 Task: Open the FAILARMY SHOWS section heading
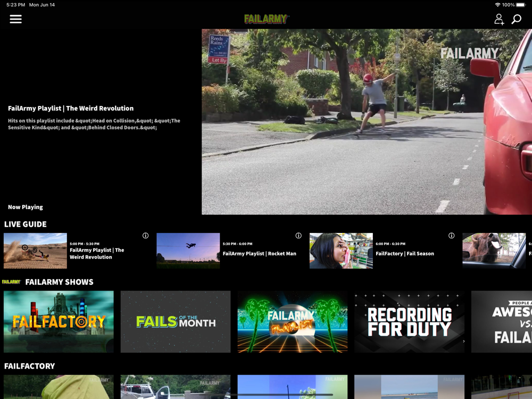[59, 282]
